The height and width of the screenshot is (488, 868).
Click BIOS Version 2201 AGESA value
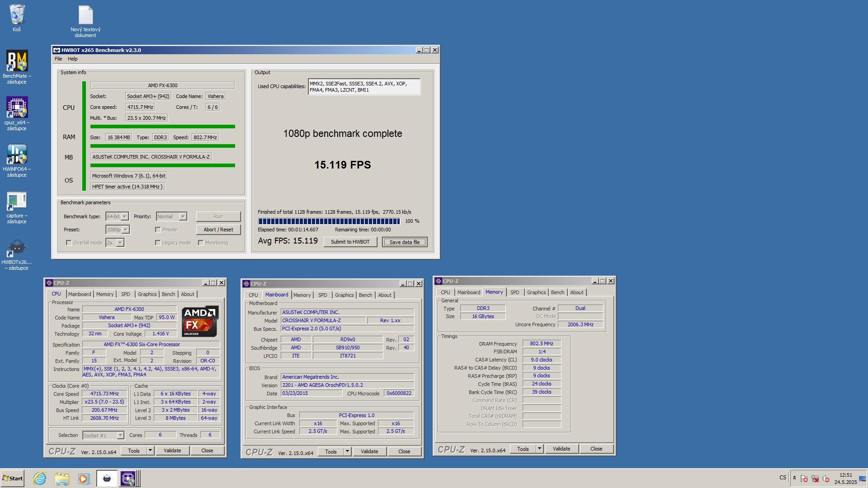click(x=347, y=385)
